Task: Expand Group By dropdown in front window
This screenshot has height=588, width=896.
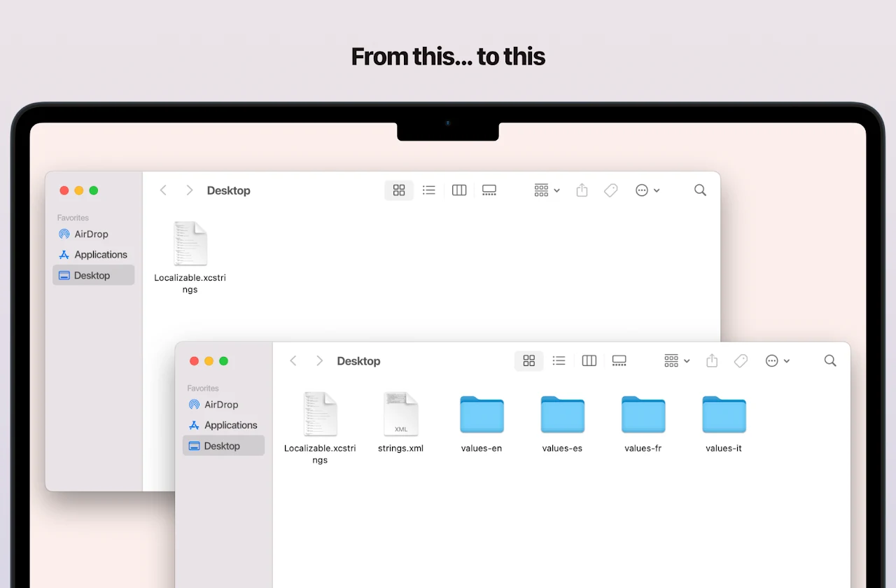Action: pyautogui.click(x=677, y=361)
